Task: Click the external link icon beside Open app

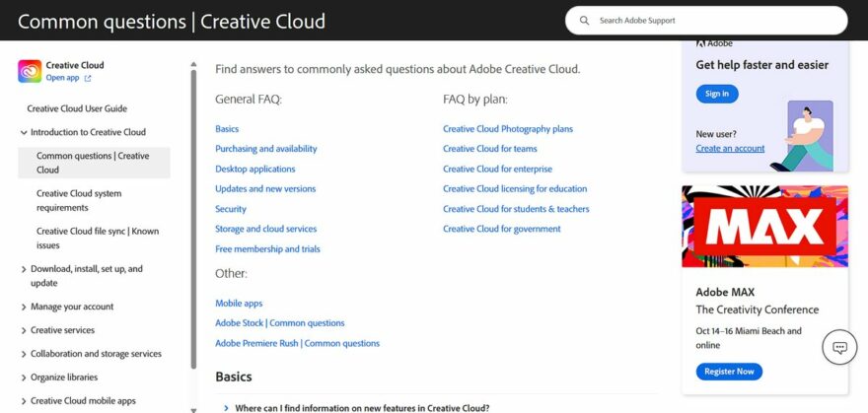Action: (88, 79)
